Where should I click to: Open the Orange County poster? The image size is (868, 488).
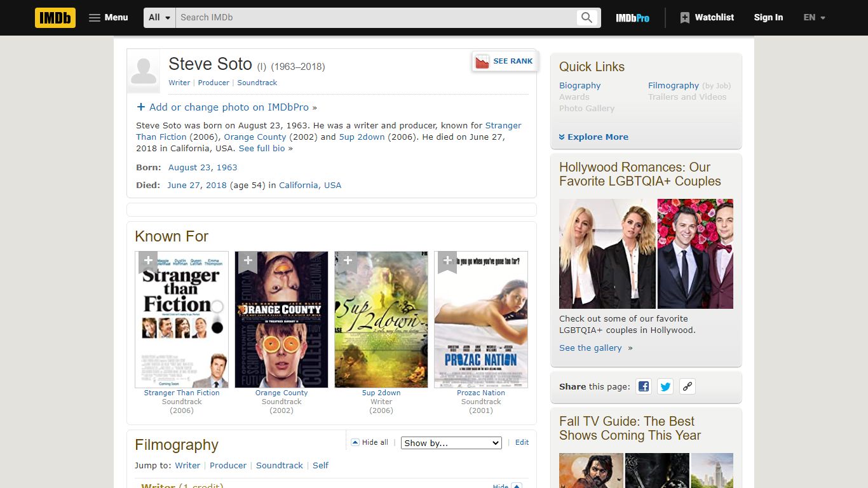281,320
